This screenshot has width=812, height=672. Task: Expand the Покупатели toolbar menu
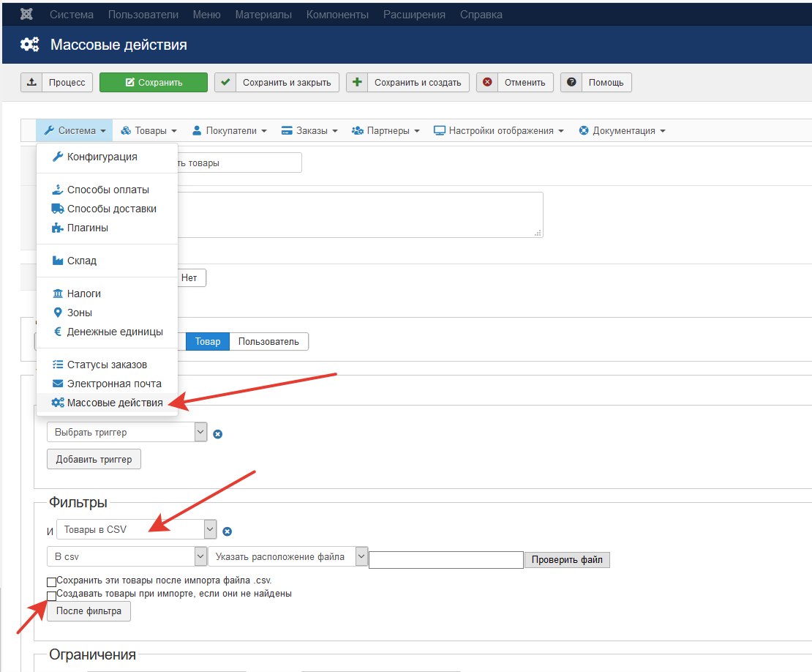point(230,130)
